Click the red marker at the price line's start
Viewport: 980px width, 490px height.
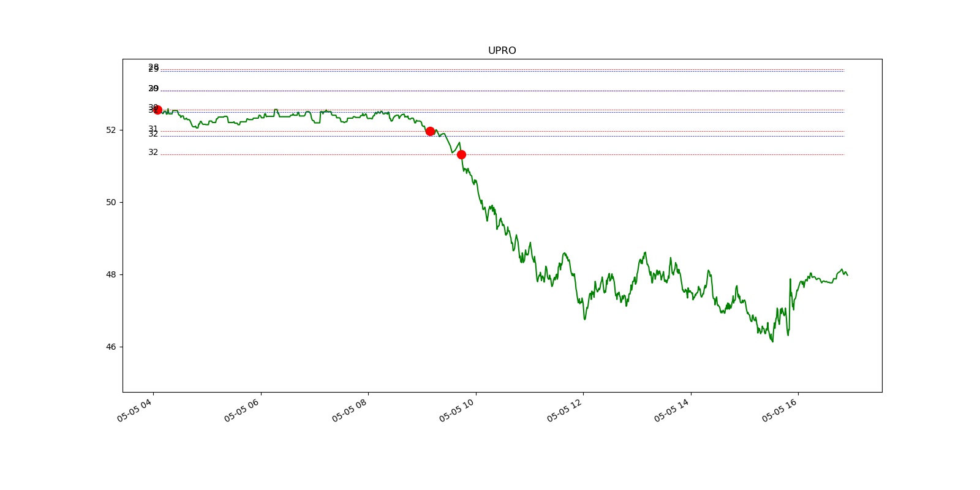(x=157, y=110)
